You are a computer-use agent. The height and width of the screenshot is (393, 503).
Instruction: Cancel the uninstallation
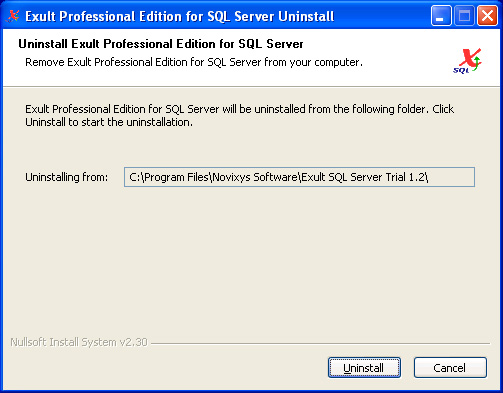450,368
